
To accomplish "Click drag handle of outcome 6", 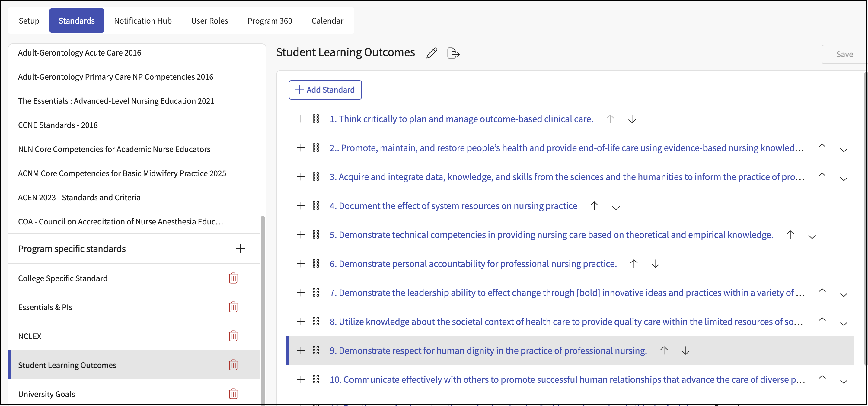I will click(x=316, y=264).
